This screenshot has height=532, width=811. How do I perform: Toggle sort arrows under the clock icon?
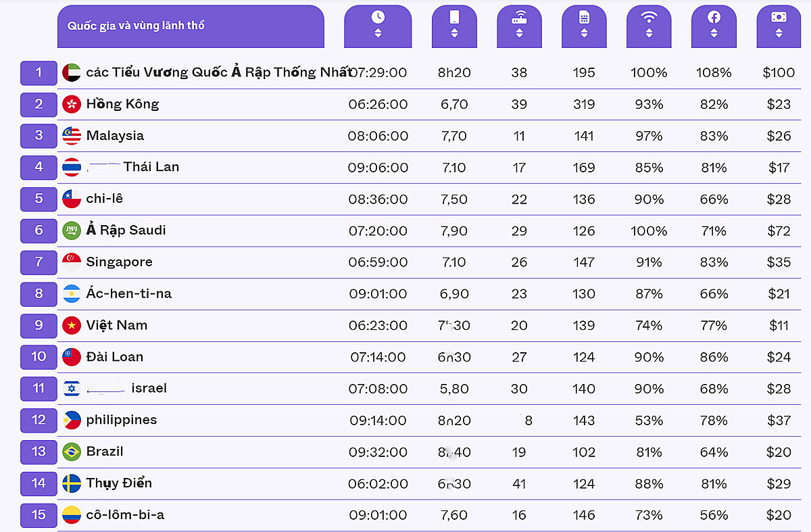378,33
